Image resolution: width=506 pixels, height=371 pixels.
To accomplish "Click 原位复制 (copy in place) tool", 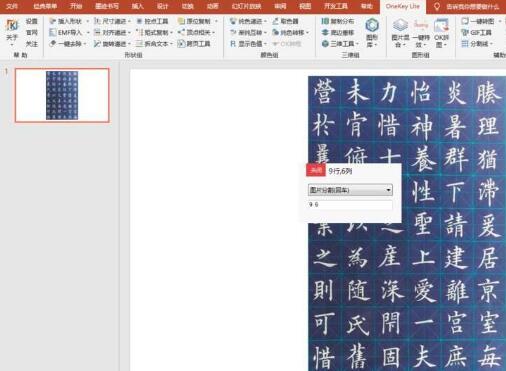I will pos(195,21).
